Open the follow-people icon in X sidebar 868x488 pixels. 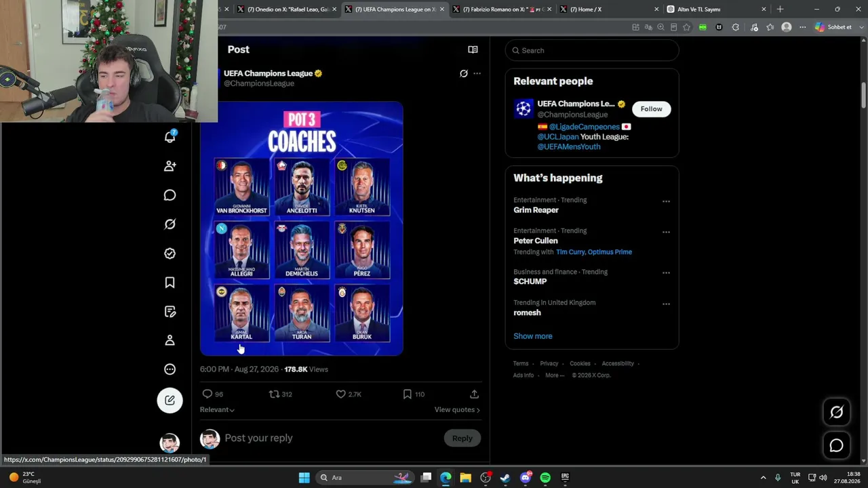click(x=170, y=166)
